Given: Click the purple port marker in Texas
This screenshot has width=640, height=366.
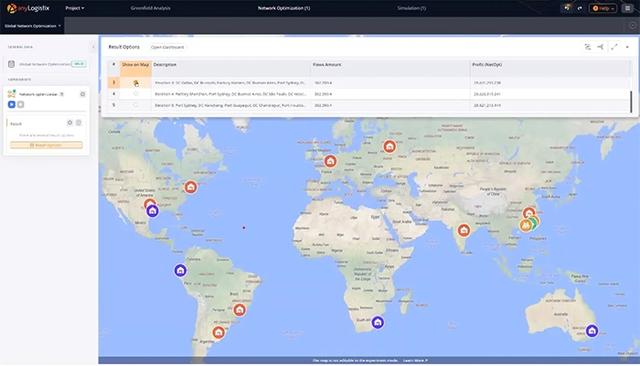Looking at the screenshot, I should [x=153, y=211].
